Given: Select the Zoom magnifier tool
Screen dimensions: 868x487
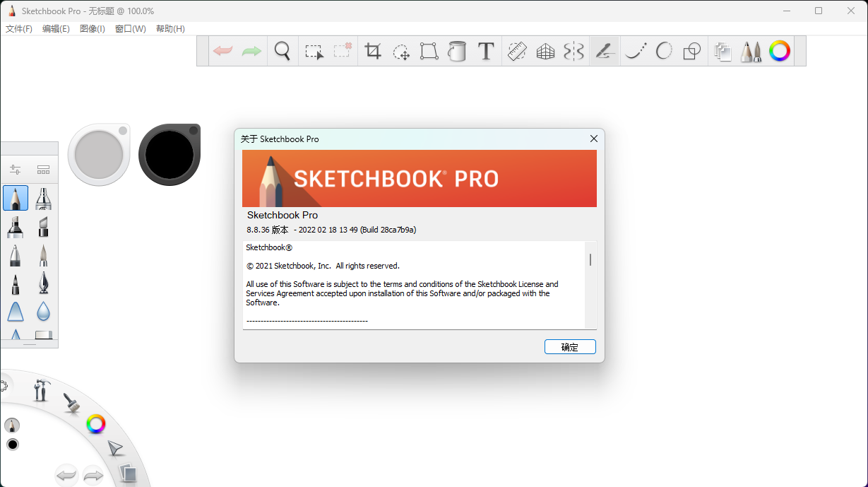Looking at the screenshot, I should (x=283, y=51).
